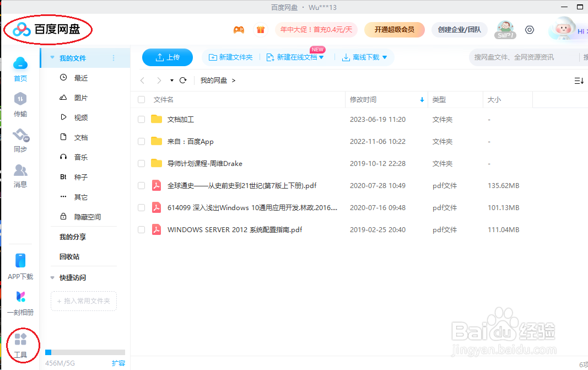The height and width of the screenshot is (370, 588).
Task: Open 我的分享 in the sidebar
Action: click(x=73, y=237)
